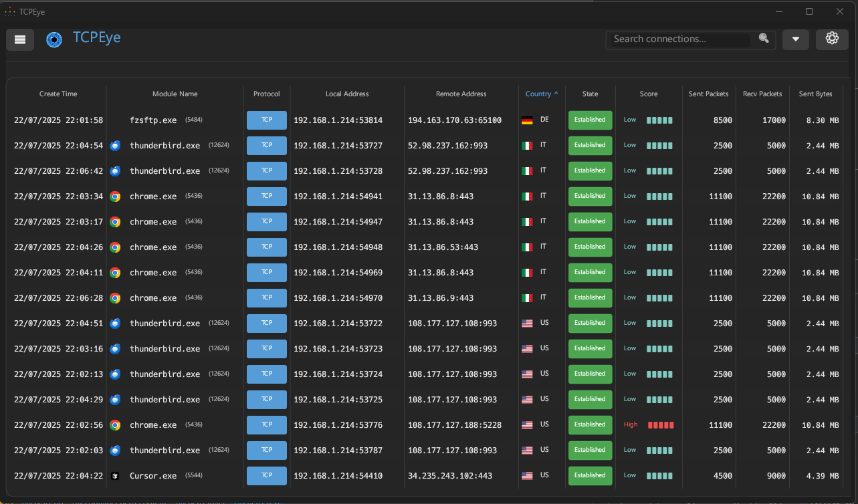Click Established badge in 22:02:56 row
This screenshot has height=504, width=858.
pos(590,425)
